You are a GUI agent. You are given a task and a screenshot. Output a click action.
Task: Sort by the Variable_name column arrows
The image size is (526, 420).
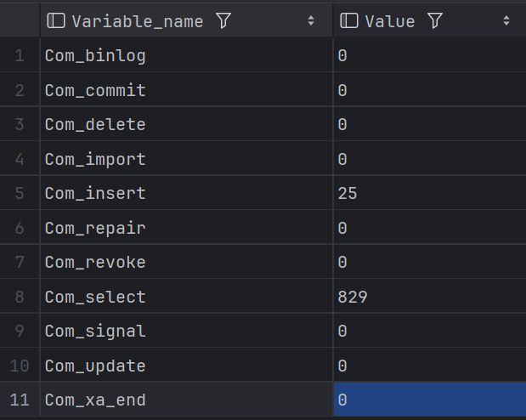[310, 21]
